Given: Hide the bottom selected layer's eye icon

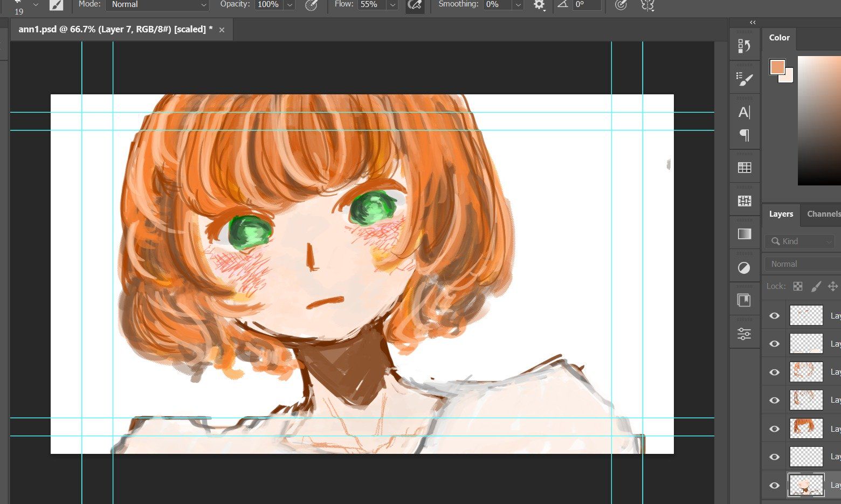Looking at the screenshot, I should coord(774,485).
